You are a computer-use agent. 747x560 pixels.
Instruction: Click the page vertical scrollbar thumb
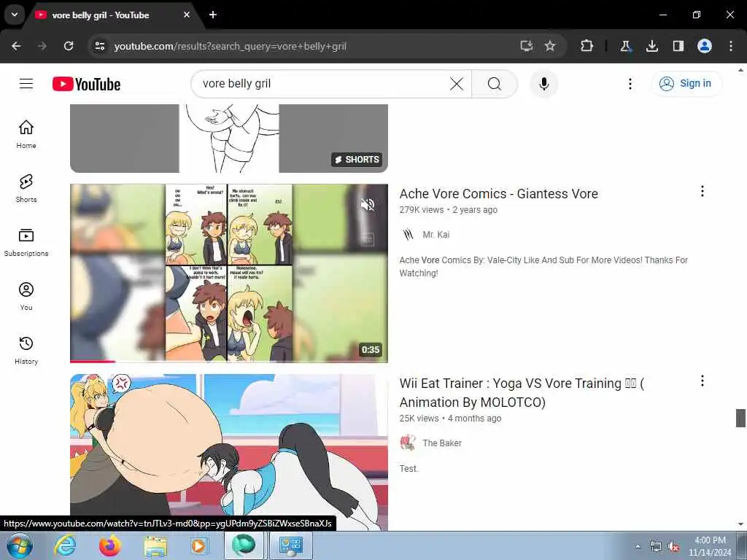pyautogui.click(x=740, y=418)
